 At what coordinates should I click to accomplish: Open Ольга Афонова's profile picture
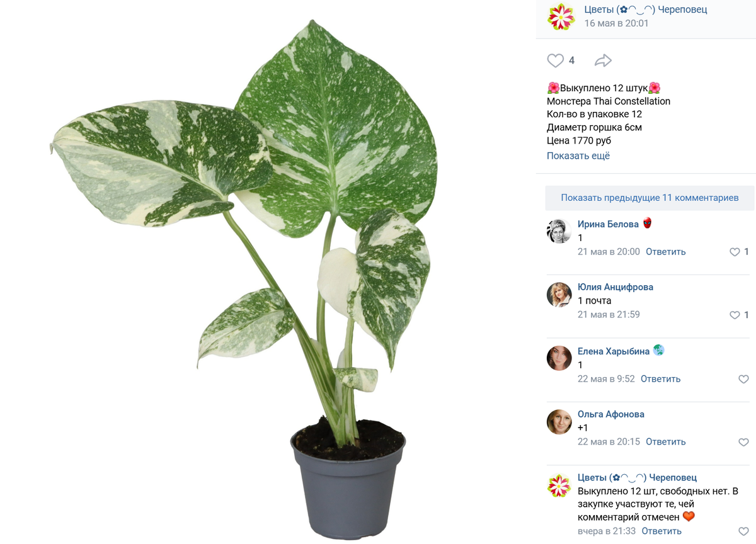[559, 422]
